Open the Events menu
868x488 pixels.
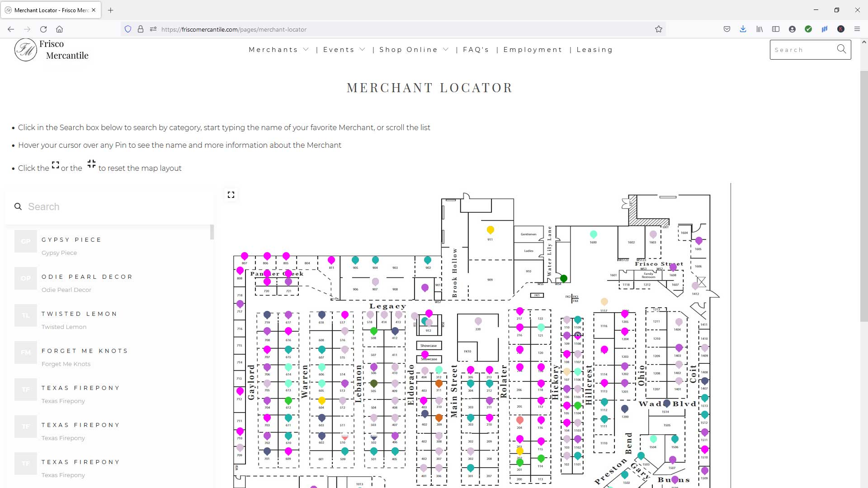pyautogui.click(x=339, y=50)
